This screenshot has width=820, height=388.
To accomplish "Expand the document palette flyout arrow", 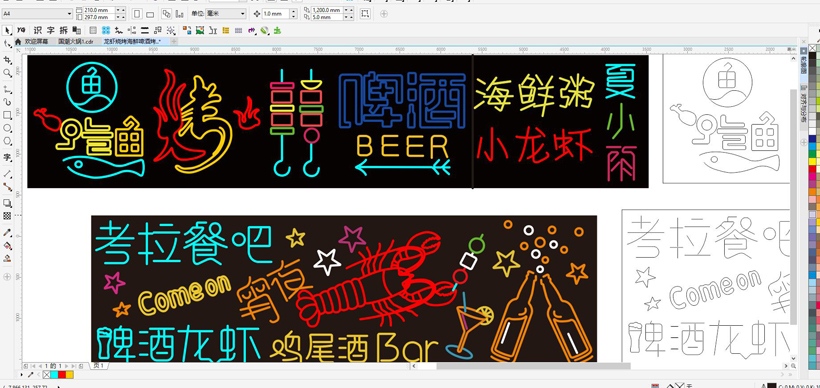I will (22, 375).
